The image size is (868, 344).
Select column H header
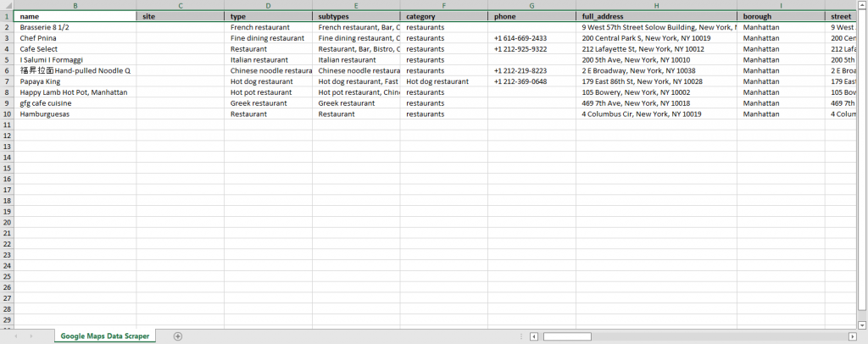(x=657, y=5)
